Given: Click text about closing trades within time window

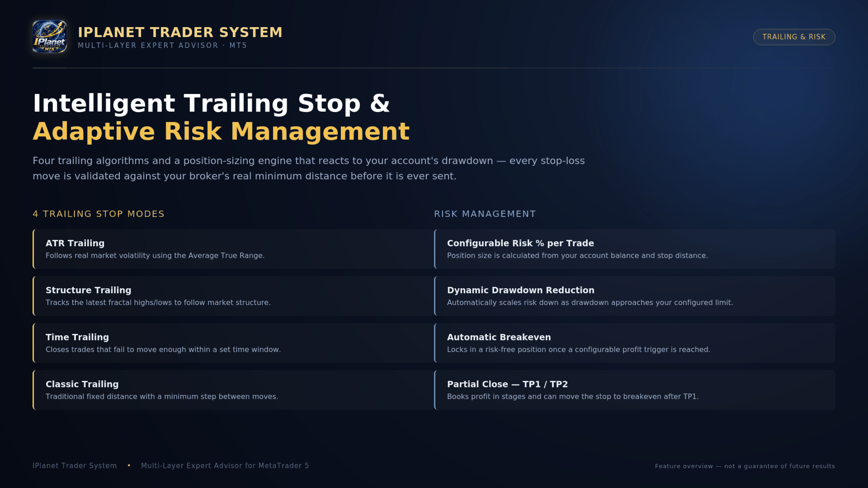Looking at the screenshot, I should (163, 350).
